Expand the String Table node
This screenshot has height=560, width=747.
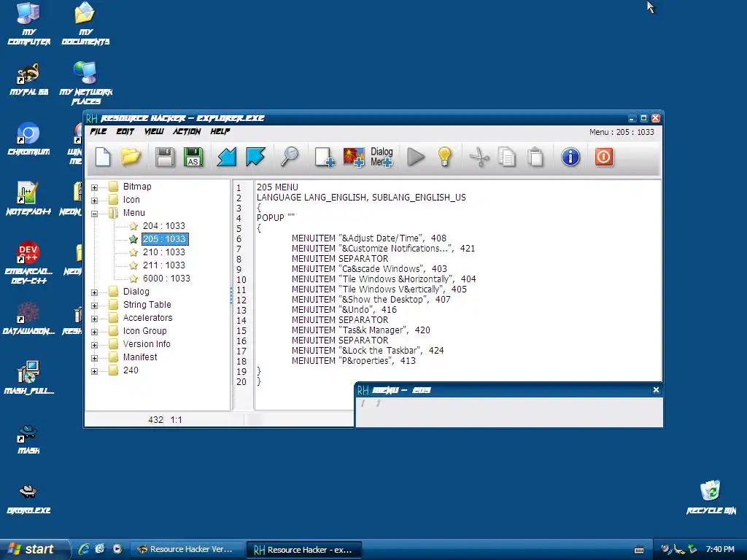pos(94,306)
